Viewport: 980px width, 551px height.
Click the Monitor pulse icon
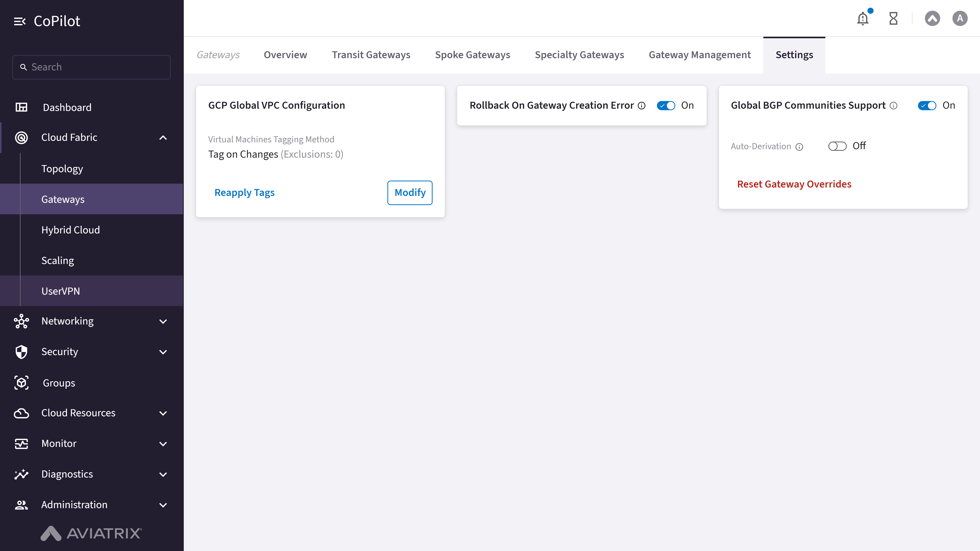coord(21,443)
